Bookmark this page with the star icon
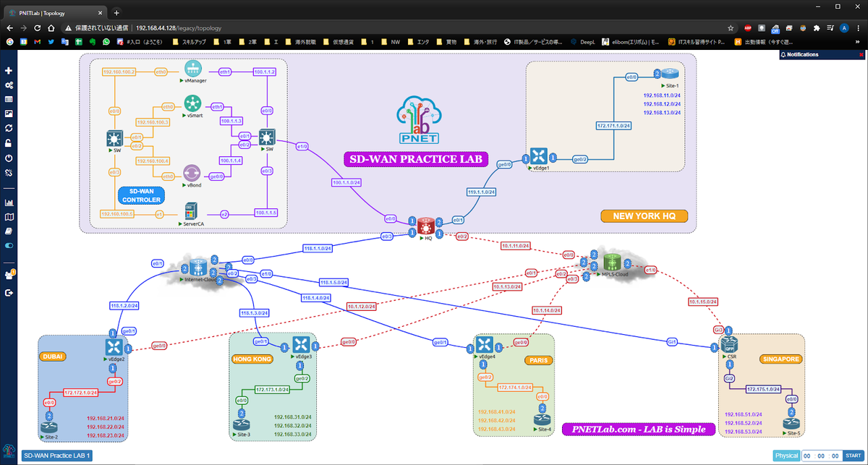868x465 pixels. coord(731,27)
